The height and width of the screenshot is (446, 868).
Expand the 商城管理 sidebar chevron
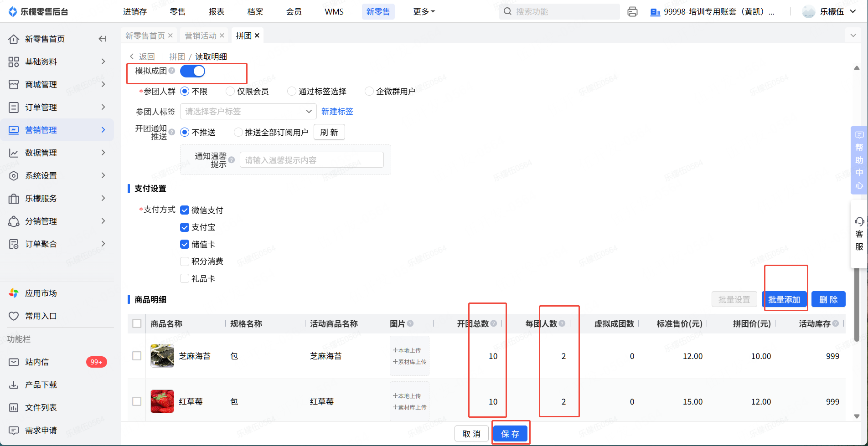pos(103,84)
